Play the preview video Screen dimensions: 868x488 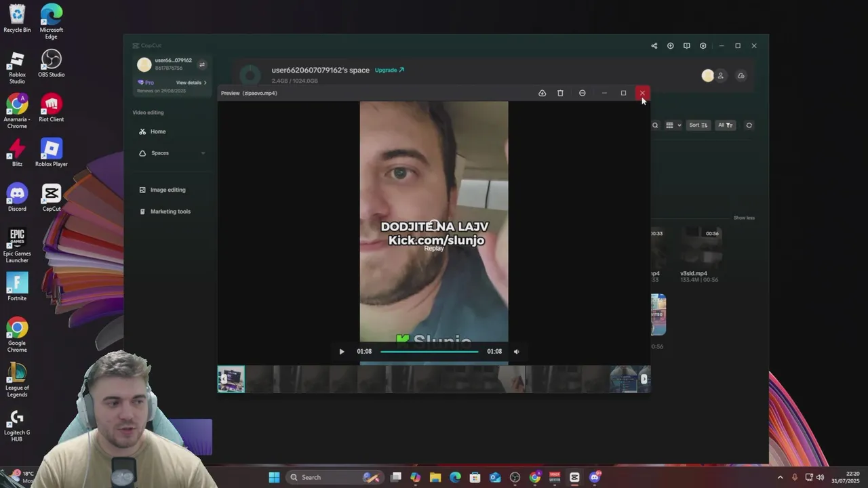point(342,351)
